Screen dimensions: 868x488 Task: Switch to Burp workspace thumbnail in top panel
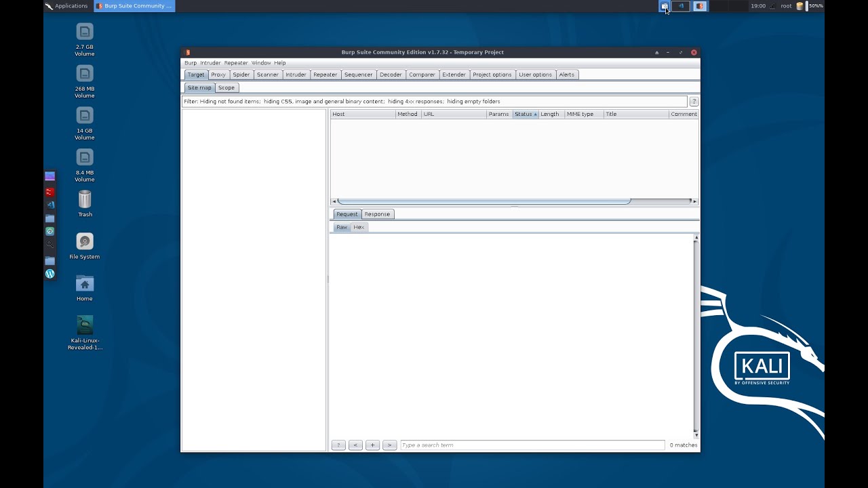700,6
